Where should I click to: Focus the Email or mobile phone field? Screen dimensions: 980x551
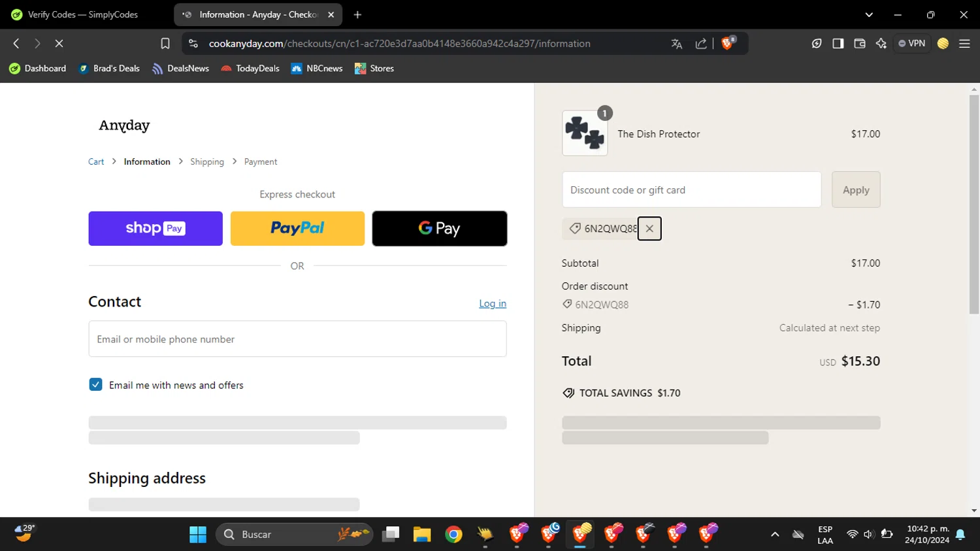coord(297,339)
